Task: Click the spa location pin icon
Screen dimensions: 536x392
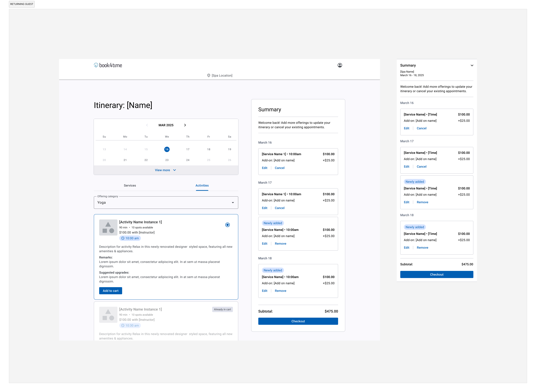Action: (209, 75)
